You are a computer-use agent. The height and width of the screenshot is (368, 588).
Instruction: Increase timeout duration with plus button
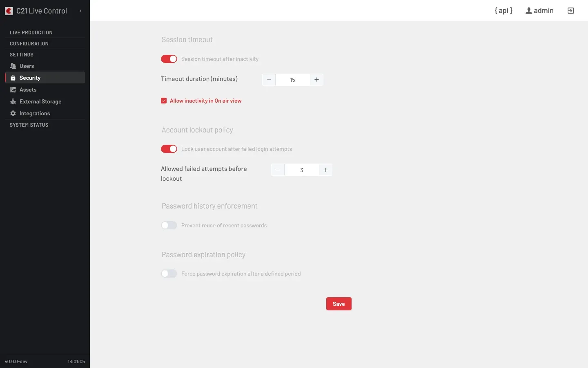tap(316, 80)
